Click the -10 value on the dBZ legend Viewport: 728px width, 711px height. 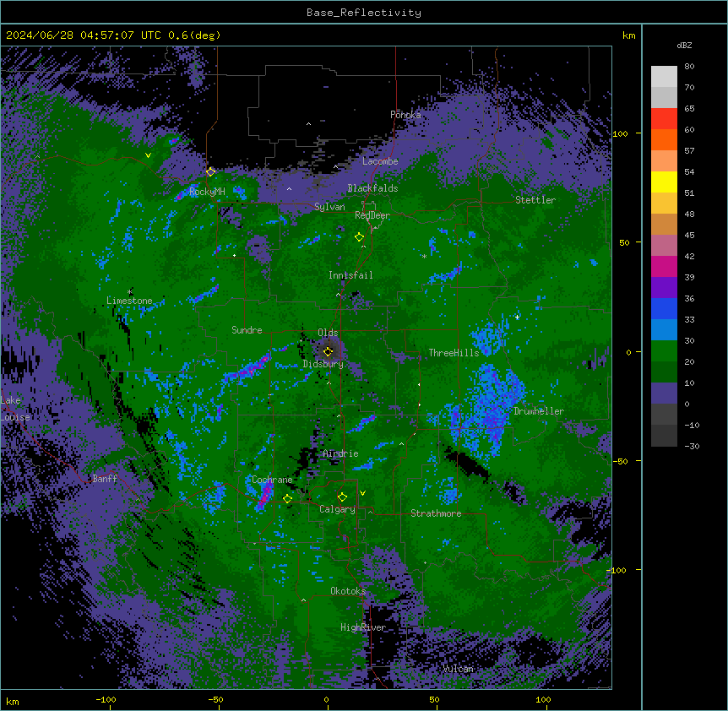coord(692,426)
